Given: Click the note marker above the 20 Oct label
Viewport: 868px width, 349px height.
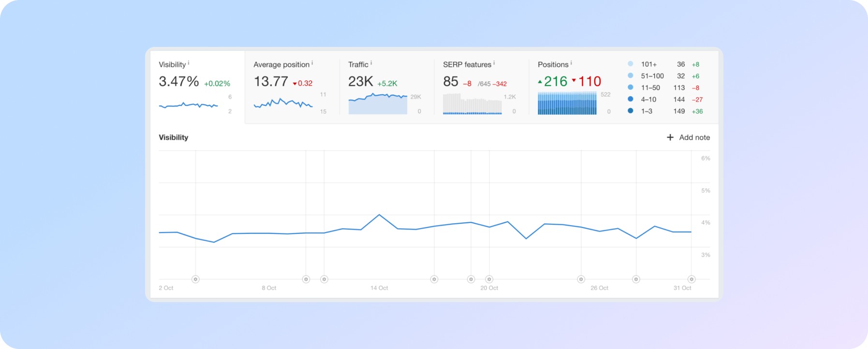Looking at the screenshot, I should tap(489, 279).
